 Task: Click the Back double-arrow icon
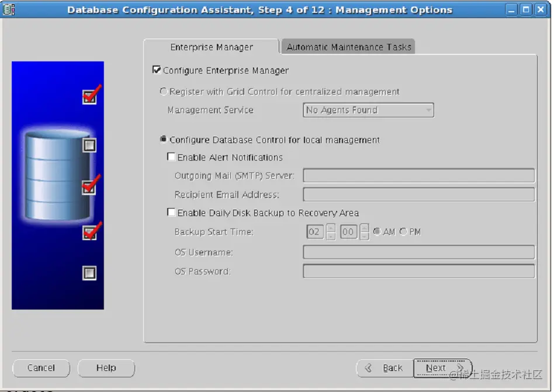tap(368, 367)
